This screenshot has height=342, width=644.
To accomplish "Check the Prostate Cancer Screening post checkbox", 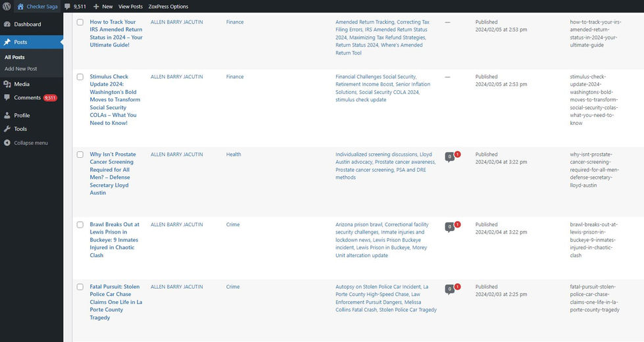I will pyautogui.click(x=80, y=155).
